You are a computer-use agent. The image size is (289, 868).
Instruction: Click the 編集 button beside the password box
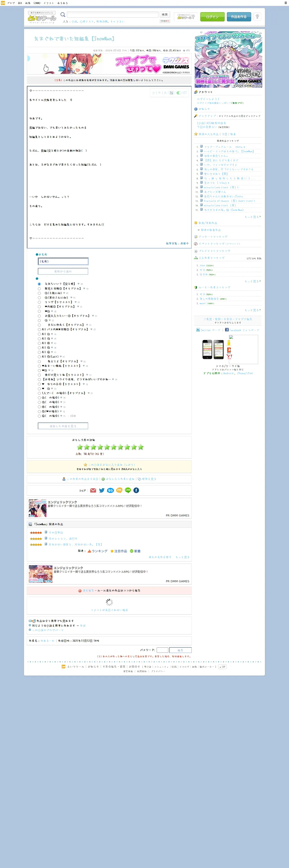pyautogui.click(x=180, y=650)
